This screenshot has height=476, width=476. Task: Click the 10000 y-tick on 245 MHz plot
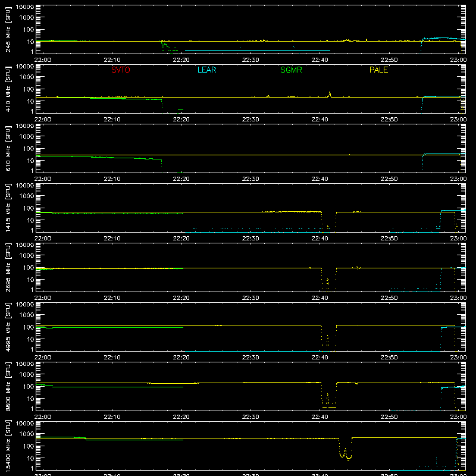(25, 7)
